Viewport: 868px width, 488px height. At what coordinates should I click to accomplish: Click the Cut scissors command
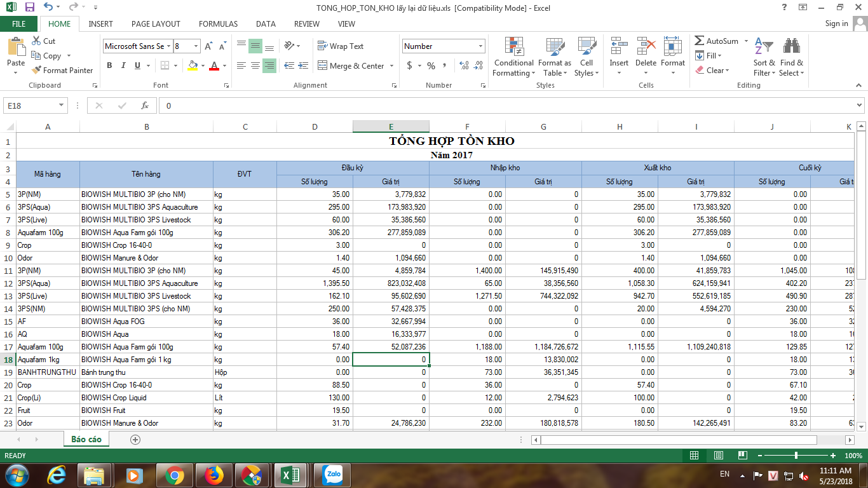[x=43, y=41]
